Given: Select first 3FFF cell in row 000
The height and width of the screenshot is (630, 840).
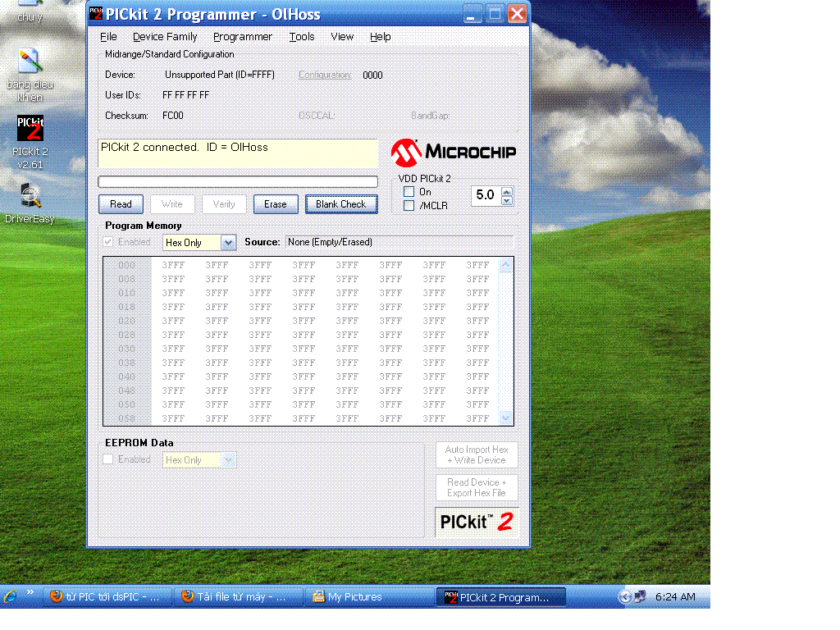Looking at the screenshot, I should 173,265.
